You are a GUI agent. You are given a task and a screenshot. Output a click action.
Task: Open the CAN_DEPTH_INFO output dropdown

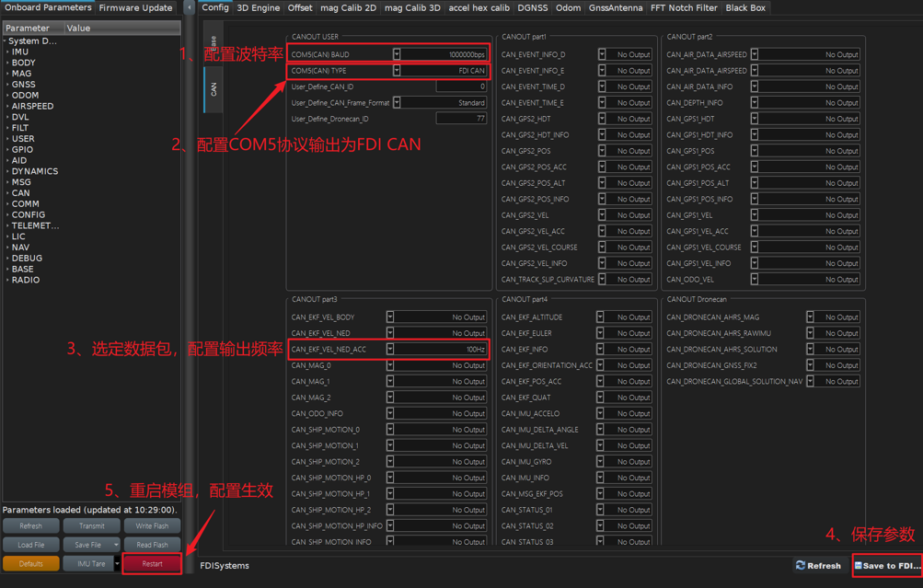point(755,102)
